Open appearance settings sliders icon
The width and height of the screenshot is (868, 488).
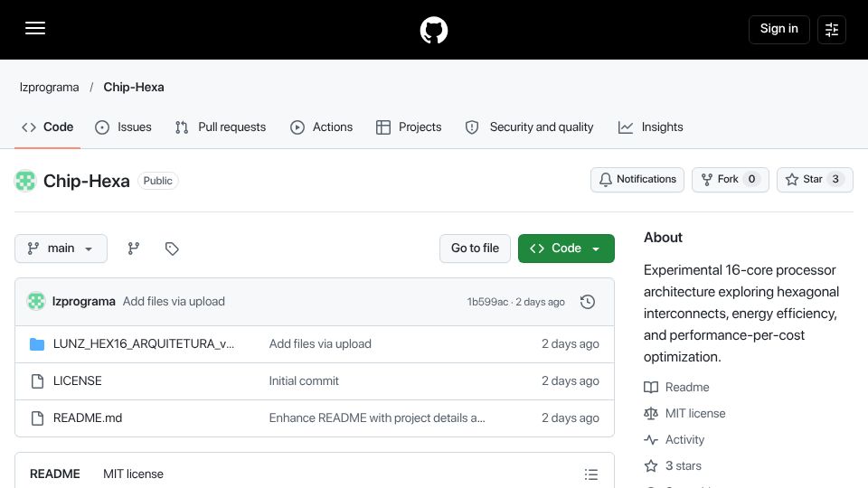(832, 29)
